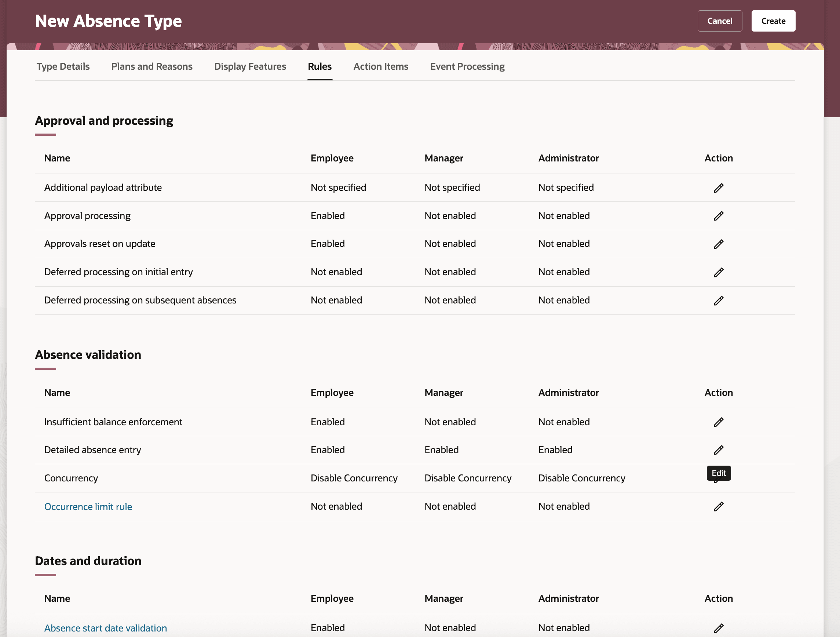Screen dimensions: 840x637
Task: Cancel the new absence type
Action: point(720,21)
